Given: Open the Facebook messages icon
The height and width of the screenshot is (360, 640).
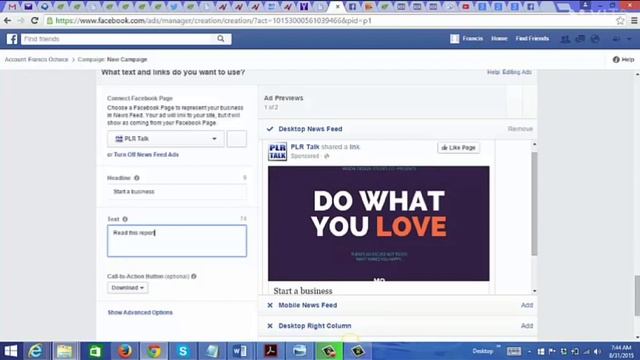Looking at the screenshot, I should tap(580, 39).
